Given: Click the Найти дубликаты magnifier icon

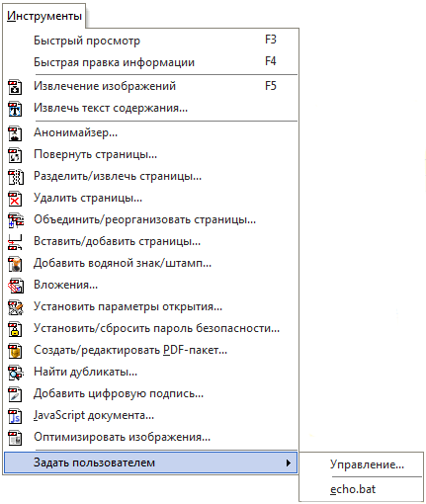Looking at the screenshot, I should (x=16, y=373).
